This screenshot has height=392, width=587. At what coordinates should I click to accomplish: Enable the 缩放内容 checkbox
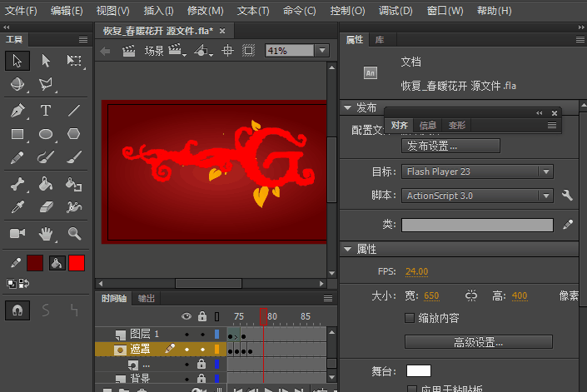pos(410,318)
